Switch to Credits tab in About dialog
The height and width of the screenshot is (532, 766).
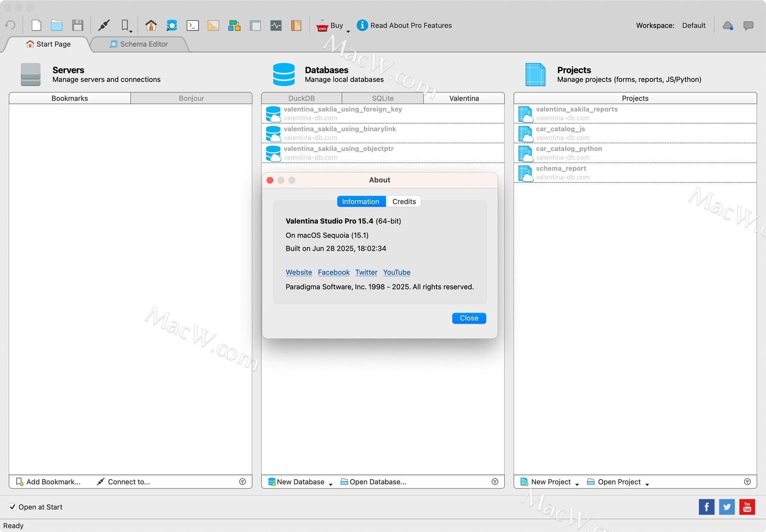(404, 202)
